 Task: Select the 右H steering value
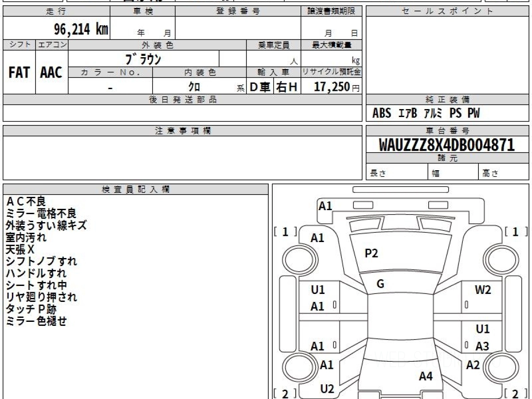pyautogui.click(x=287, y=87)
